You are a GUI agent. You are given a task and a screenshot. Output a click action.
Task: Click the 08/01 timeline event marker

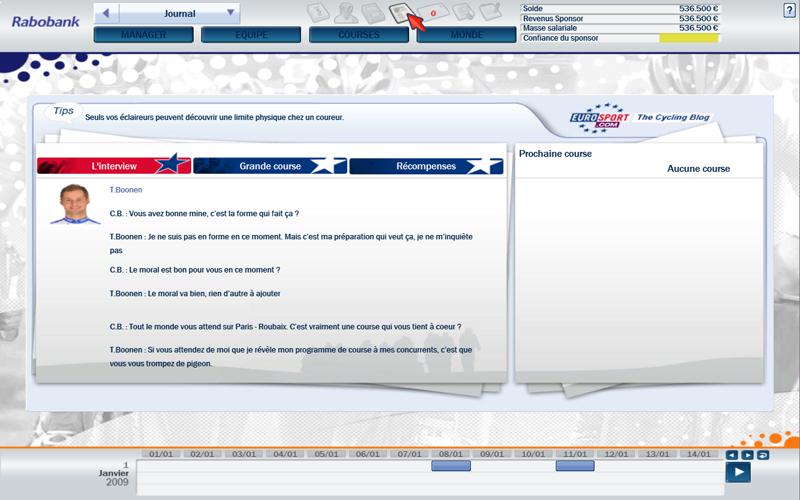[x=451, y=466]
